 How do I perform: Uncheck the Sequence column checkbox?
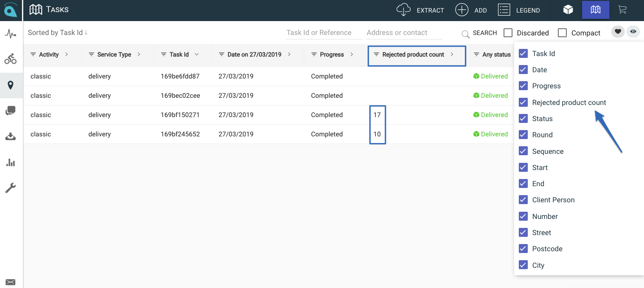coord(523,151)
